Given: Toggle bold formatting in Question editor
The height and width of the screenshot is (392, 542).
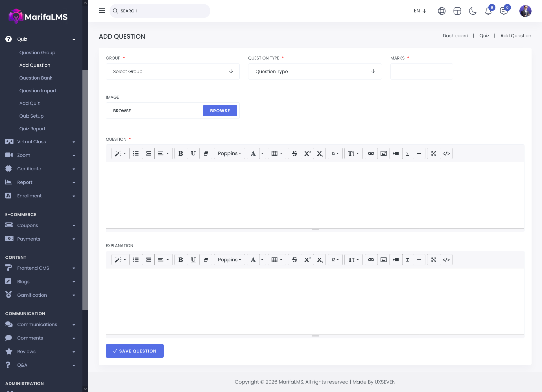Looking at the screenshot, I should [181, 153].
